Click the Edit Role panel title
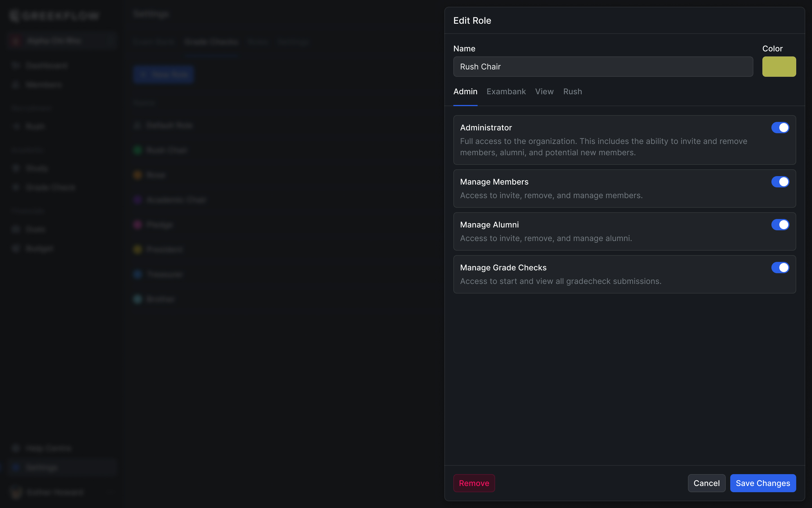 click(472, 21)
